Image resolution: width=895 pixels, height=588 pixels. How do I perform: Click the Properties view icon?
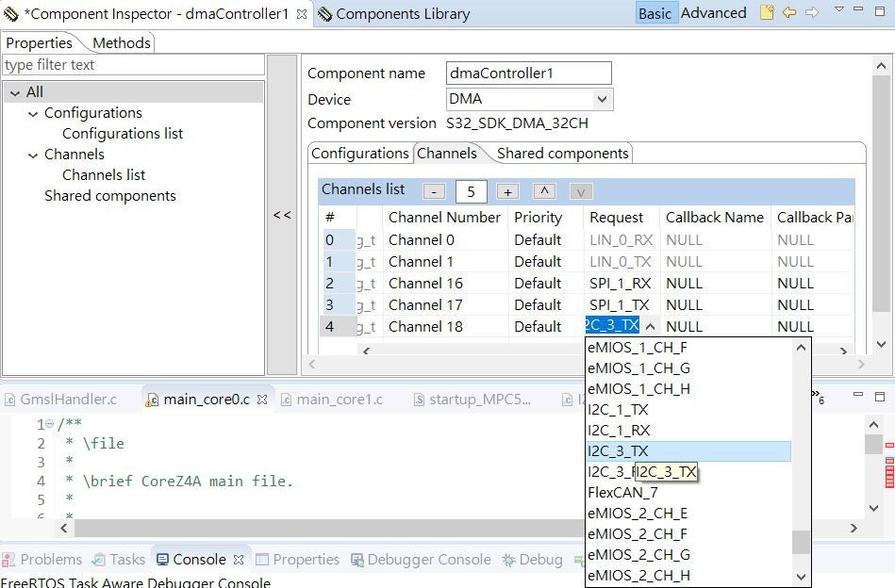262,560
